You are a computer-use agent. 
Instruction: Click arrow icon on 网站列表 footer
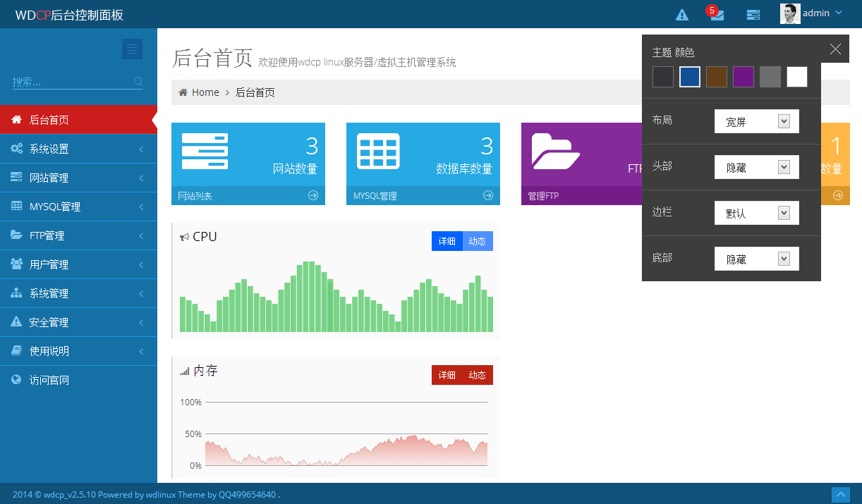coord(313,195)
